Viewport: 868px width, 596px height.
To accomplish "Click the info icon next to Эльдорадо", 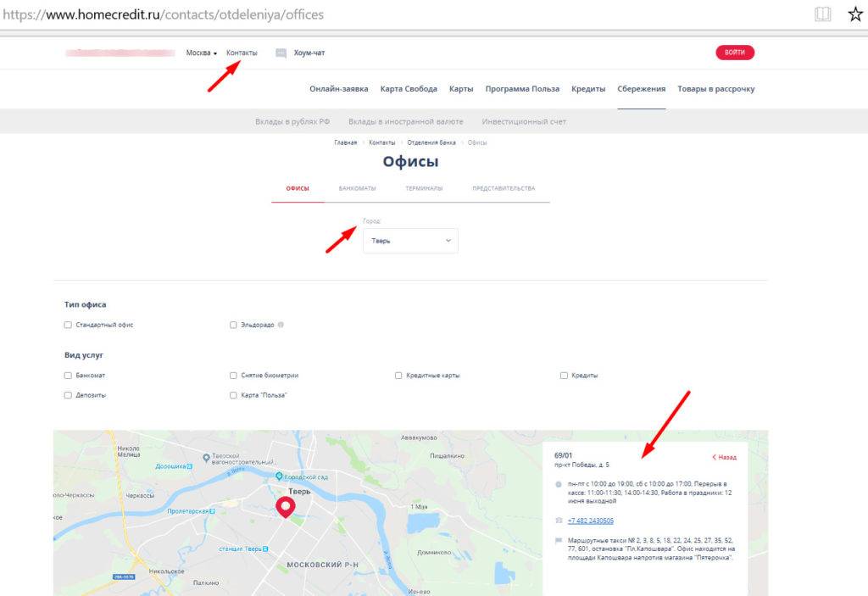I will tap(281, 325).
